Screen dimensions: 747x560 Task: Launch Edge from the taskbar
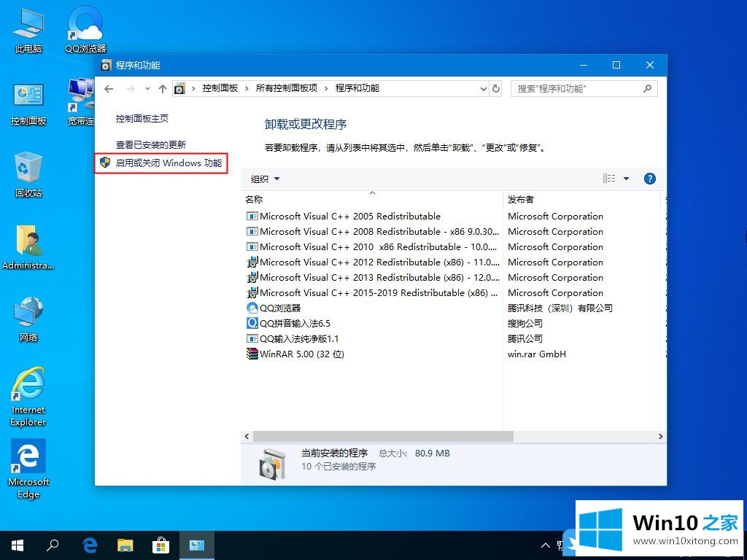point(90,545)
